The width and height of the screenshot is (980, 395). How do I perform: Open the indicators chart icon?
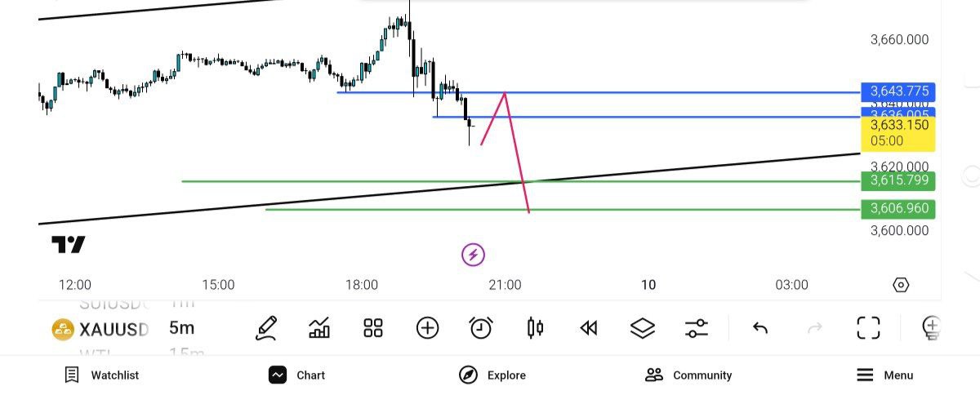coord(319,328)
